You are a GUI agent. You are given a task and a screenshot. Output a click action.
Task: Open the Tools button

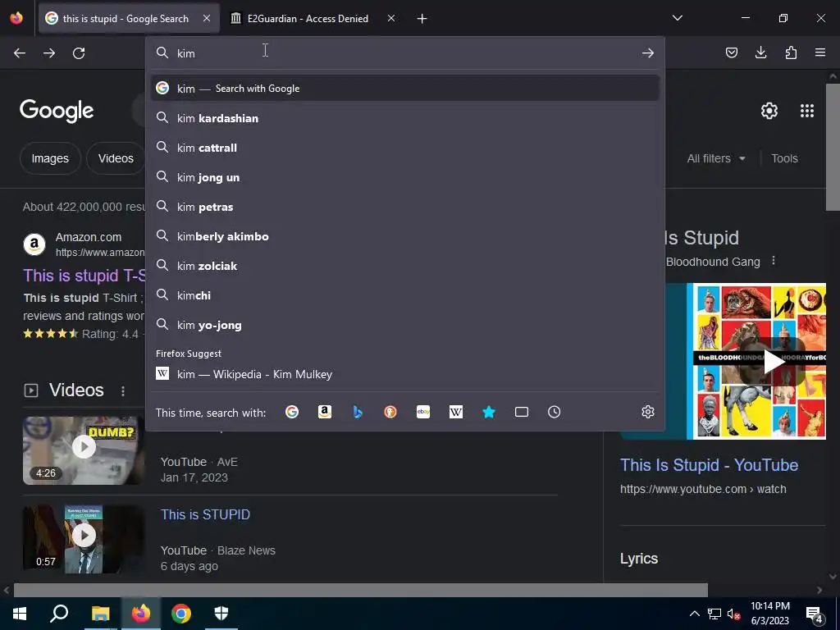click(784, 158)
